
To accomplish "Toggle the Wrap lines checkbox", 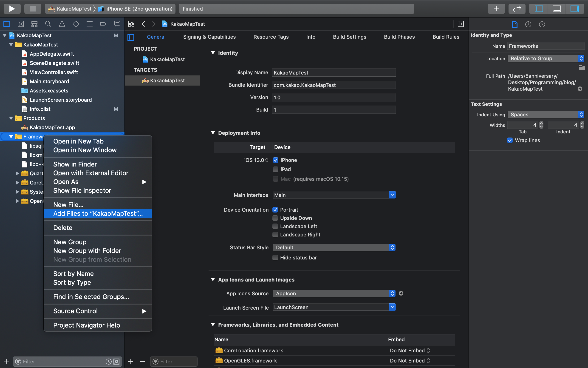I will click(510, 140).
